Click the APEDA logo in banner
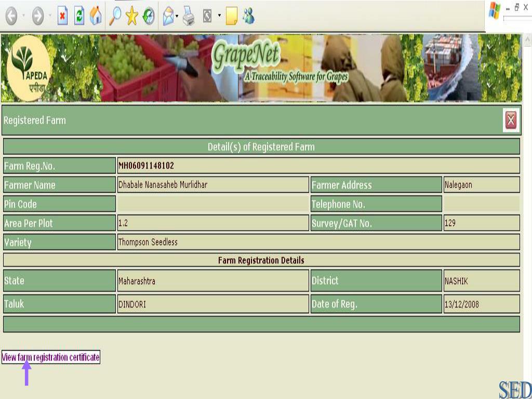 coord(29,68)
